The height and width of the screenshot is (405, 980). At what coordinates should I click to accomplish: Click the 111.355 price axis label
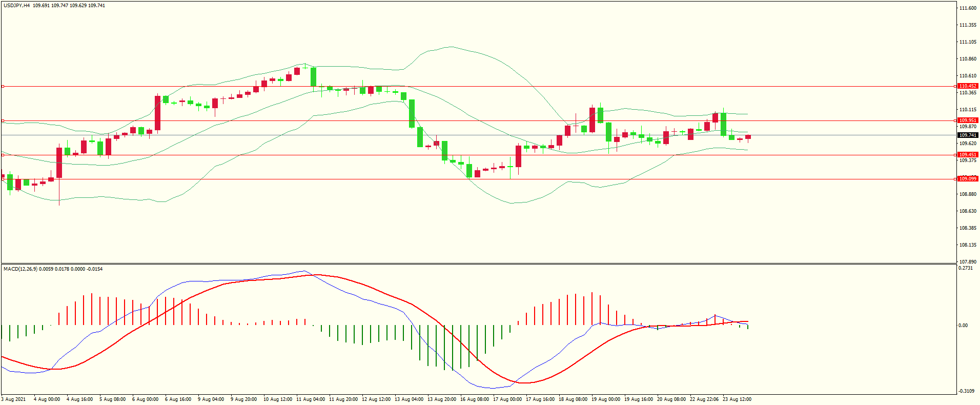(x=968, y=25)
